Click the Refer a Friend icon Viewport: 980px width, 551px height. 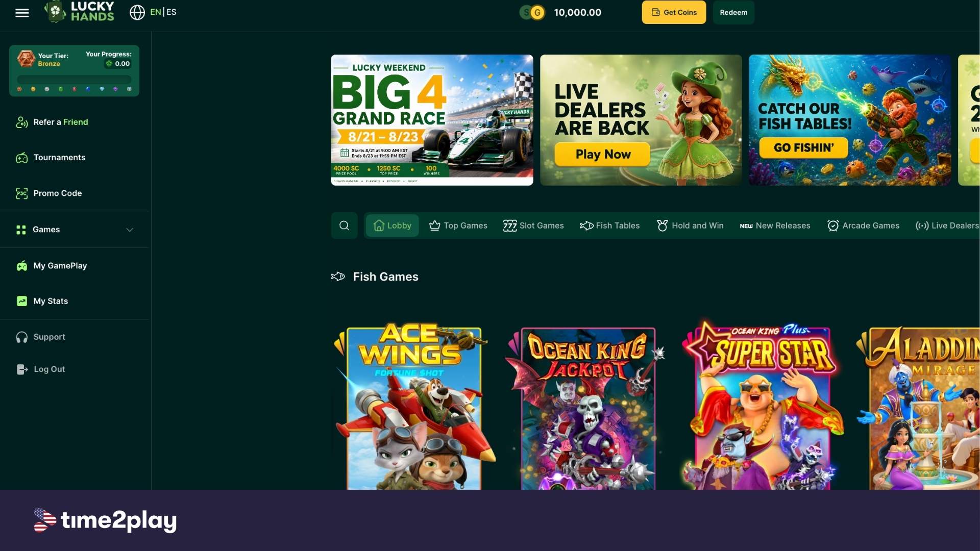coord(21,122)
